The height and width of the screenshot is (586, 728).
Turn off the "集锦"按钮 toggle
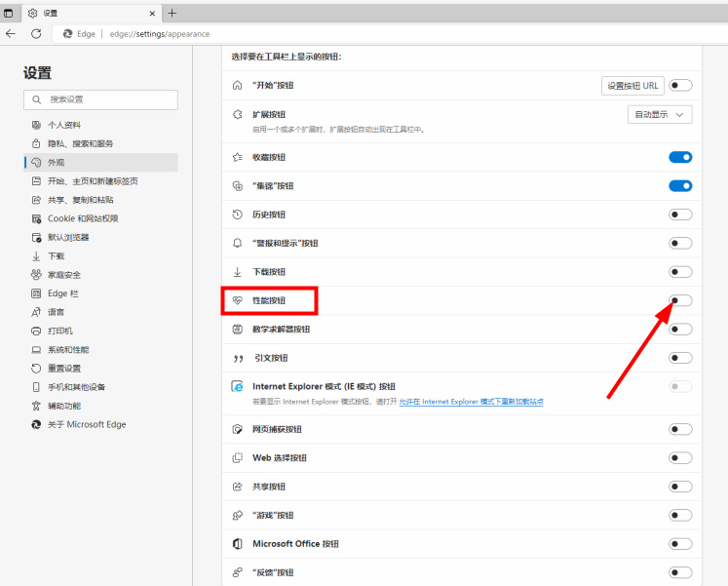[x=680, y=185]
